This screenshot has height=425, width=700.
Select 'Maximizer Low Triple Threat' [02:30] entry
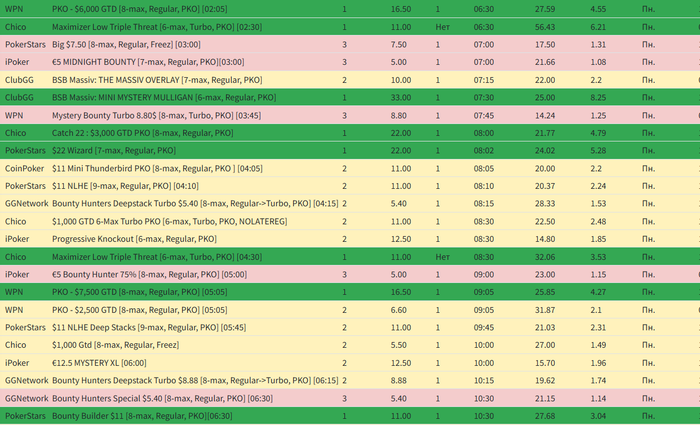point(157,27)
